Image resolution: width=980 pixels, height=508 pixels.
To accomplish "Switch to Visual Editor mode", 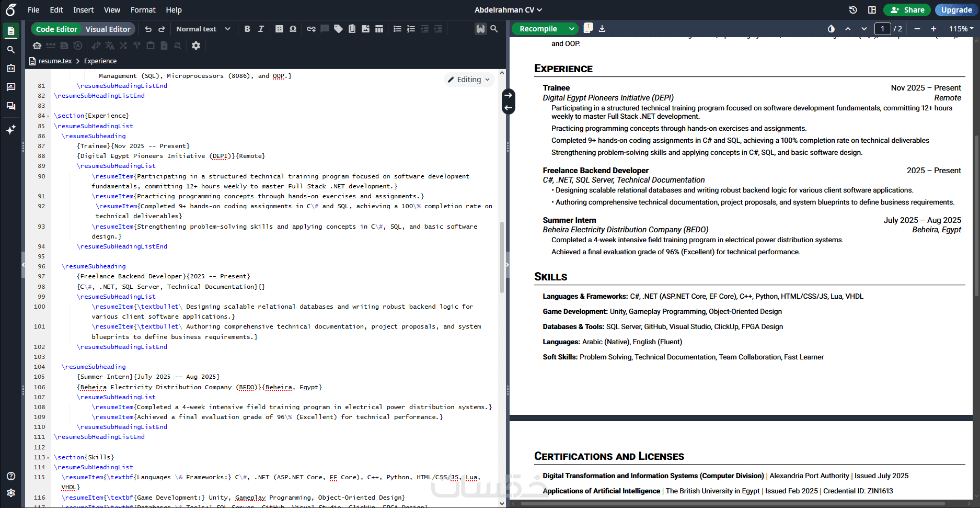I will click(108, 29).
